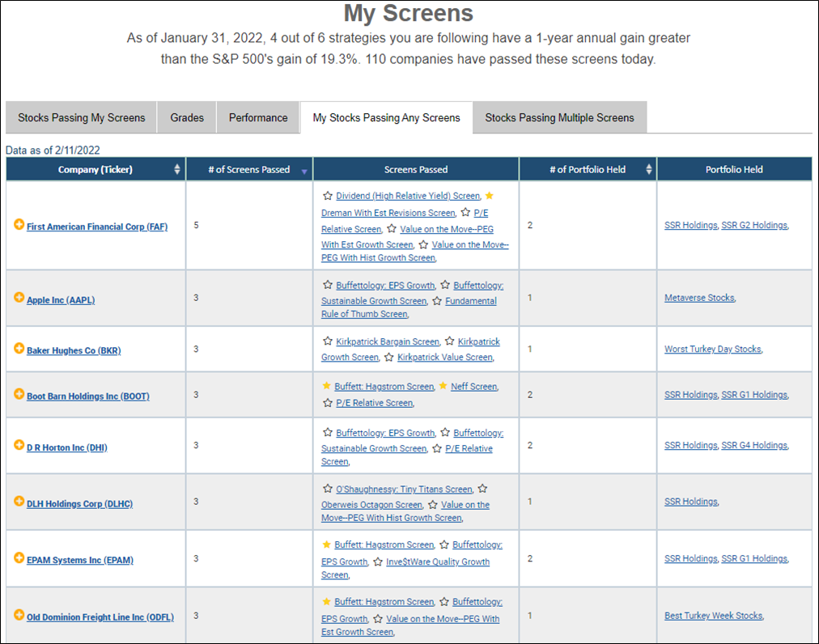Viewport: 819px width, 644px height.
Task: Star Value on the Move in DLH Holdings row
Action: click(x=433, y=505)
